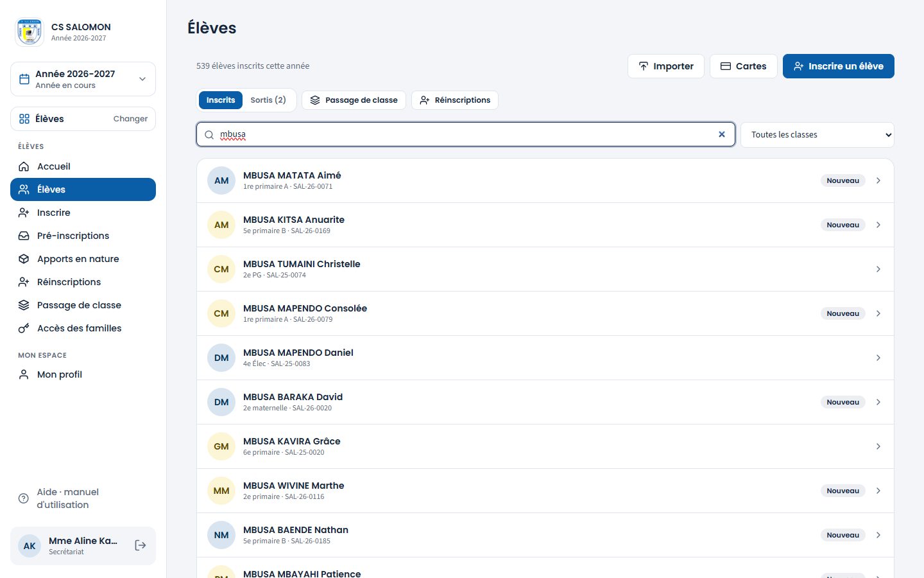Click the AM avatar for MBUSA MATATA Aimé

[221, 180]
